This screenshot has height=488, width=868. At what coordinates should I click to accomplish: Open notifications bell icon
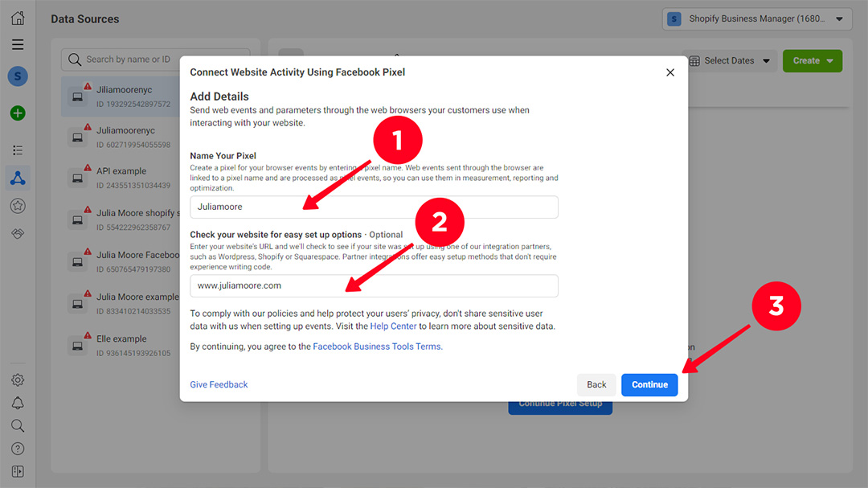coord(18,403)
